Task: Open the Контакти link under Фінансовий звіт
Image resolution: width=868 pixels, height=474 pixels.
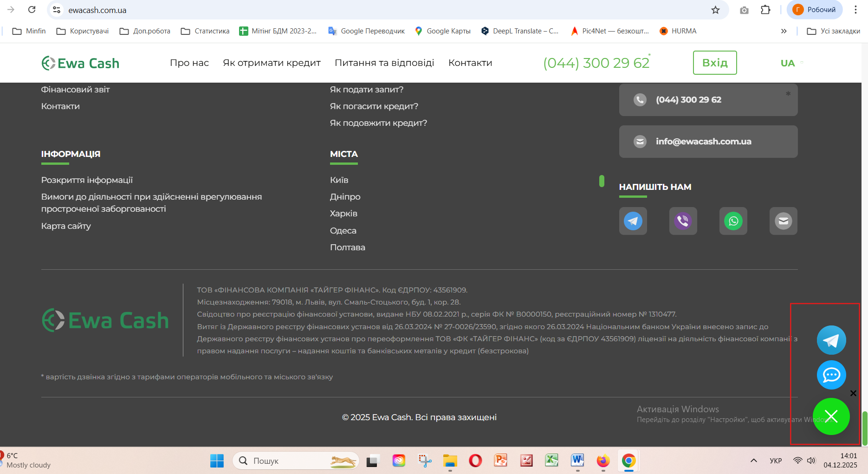Action: point(60,106)
